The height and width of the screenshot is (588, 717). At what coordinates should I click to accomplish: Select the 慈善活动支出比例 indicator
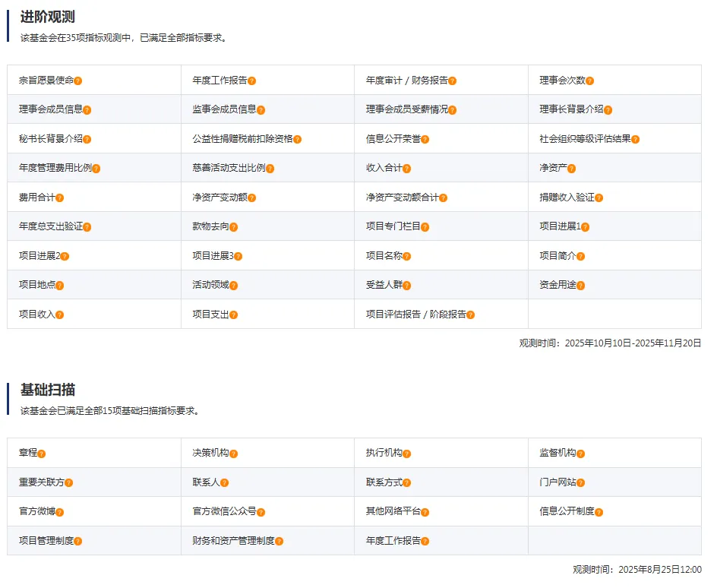229,167
